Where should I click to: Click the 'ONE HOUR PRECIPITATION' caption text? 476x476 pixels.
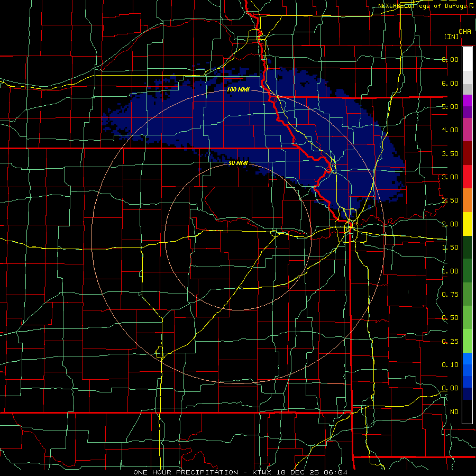[186, 472]
